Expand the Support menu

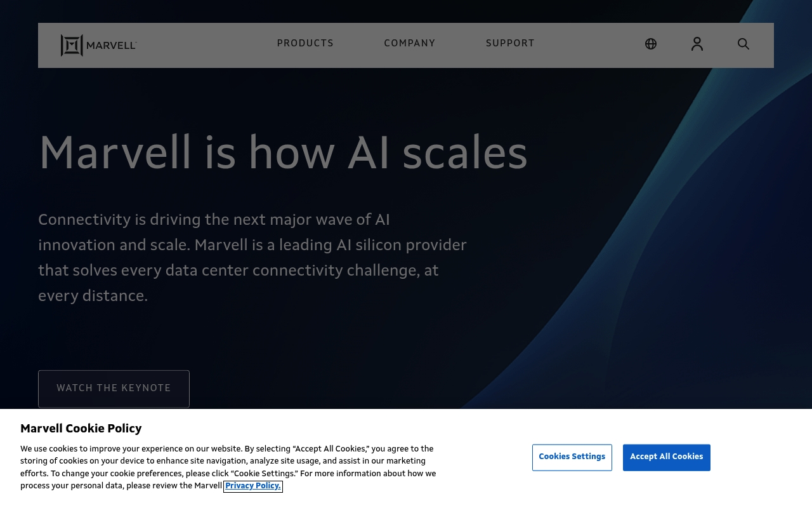[x=510, y=44]
